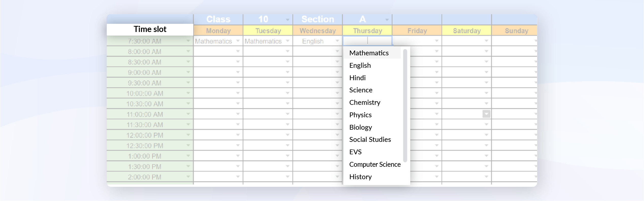The width and height of the screenshot is (644, 201).
Task: Click the Time slot header cell
Action: click(x=150, y=29)
